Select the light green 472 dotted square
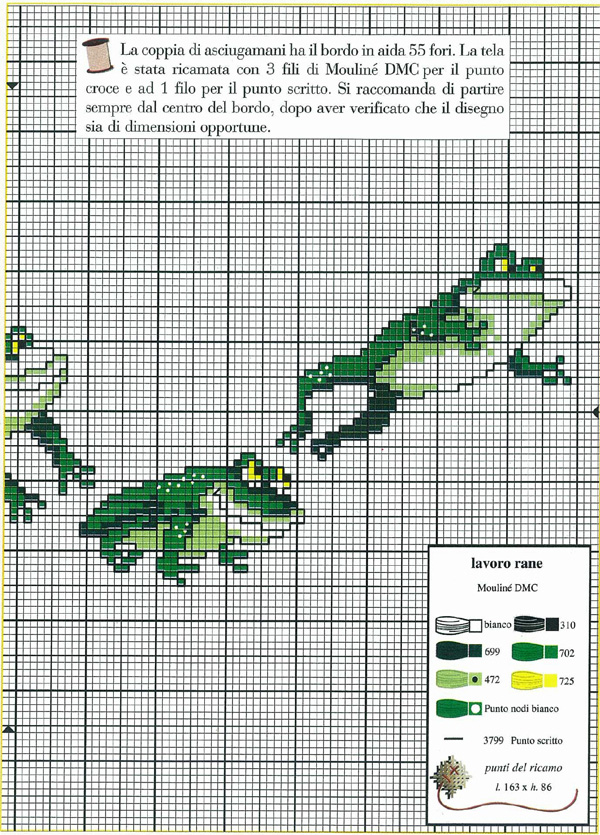 (476, 680)
